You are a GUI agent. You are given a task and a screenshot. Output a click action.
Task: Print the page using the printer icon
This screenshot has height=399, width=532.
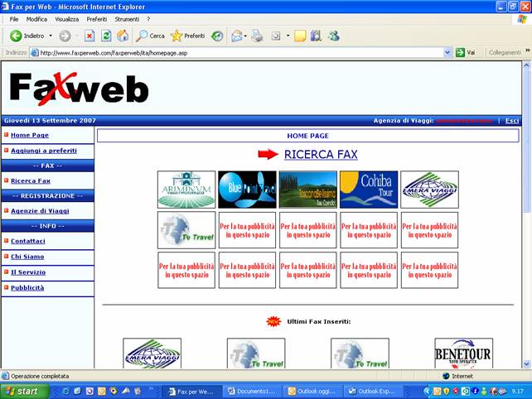[x=257, y=36]
